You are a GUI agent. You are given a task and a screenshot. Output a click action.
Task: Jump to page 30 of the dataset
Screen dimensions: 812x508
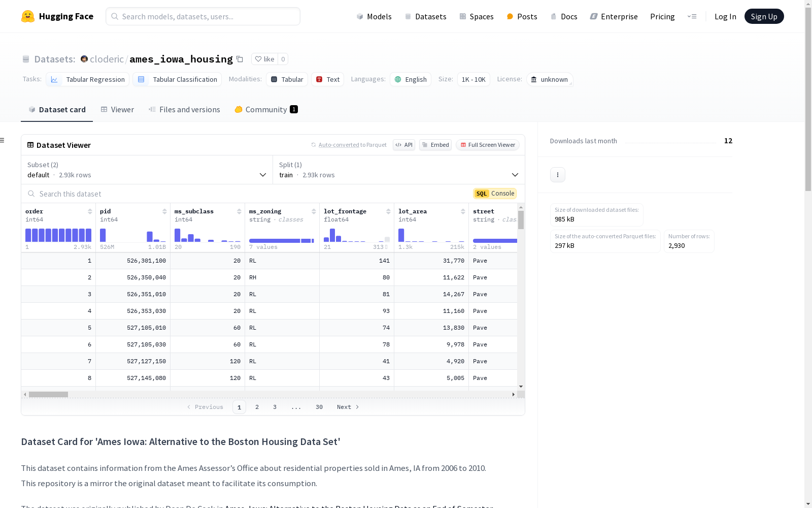click(319, 407)
